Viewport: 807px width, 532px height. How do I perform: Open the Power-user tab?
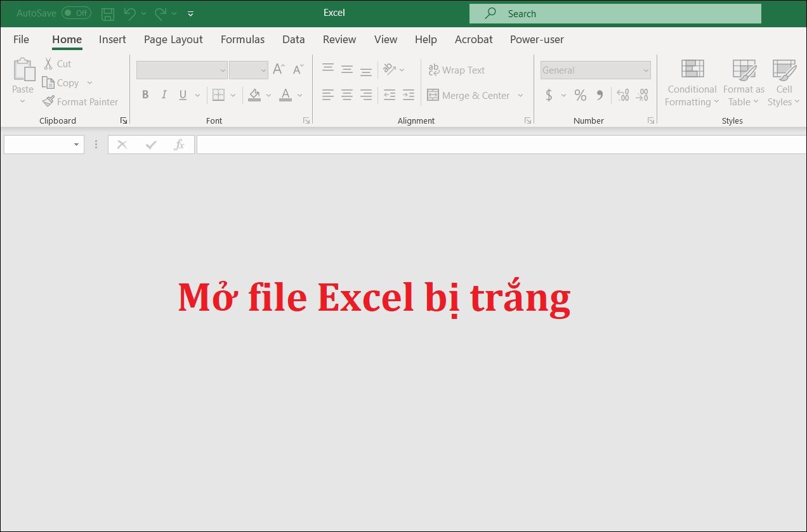[537, 39]
